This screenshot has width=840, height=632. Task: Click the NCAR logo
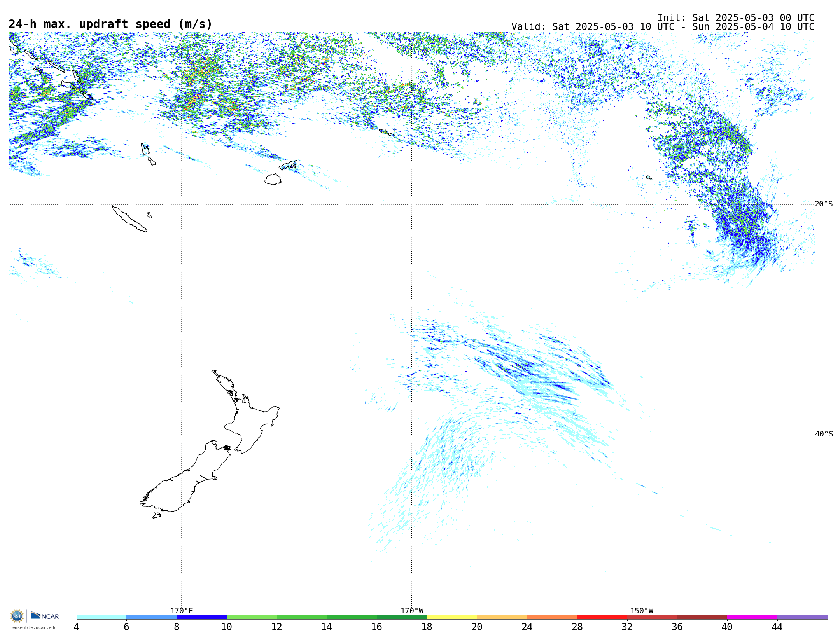[x=45, y=616]
